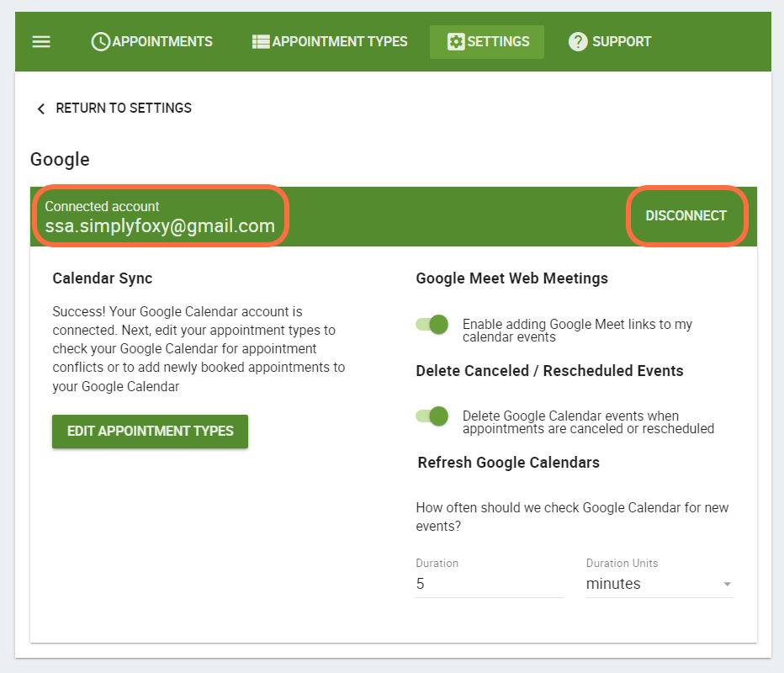Click the Connected account label

tap(102, 206)
